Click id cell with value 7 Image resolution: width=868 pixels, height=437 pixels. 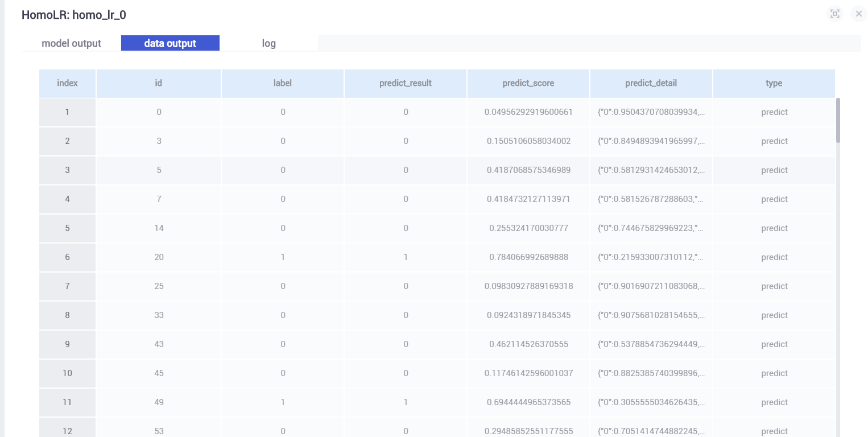click(159, 199)
